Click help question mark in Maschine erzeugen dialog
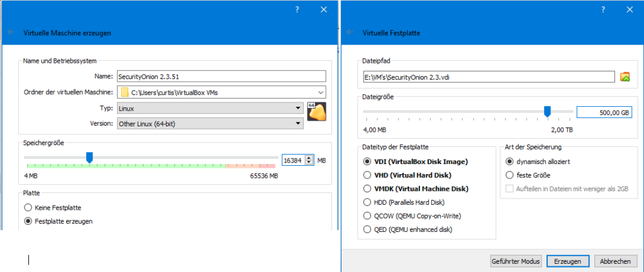Viewport: 644px width, 272px height. pos(297,10)
